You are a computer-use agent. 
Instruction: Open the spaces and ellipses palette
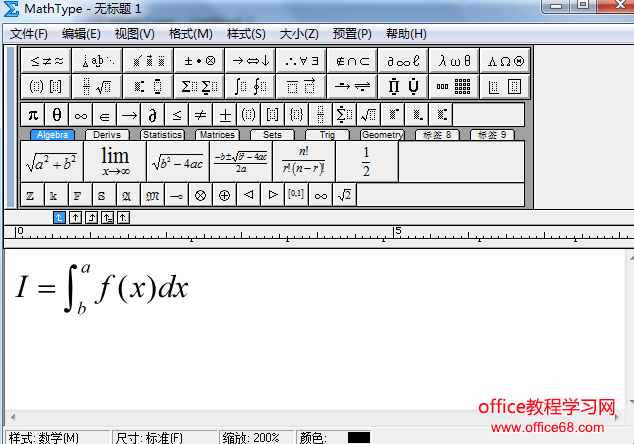97,61
